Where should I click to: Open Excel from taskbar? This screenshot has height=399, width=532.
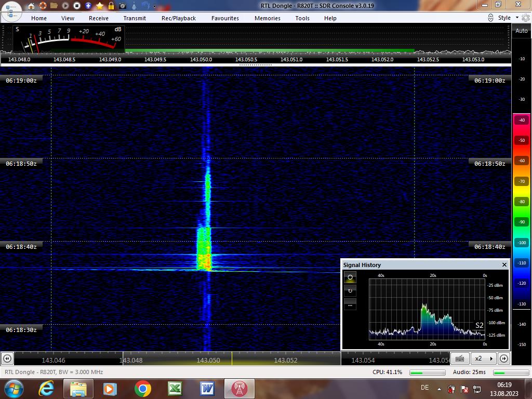point(175,389)
